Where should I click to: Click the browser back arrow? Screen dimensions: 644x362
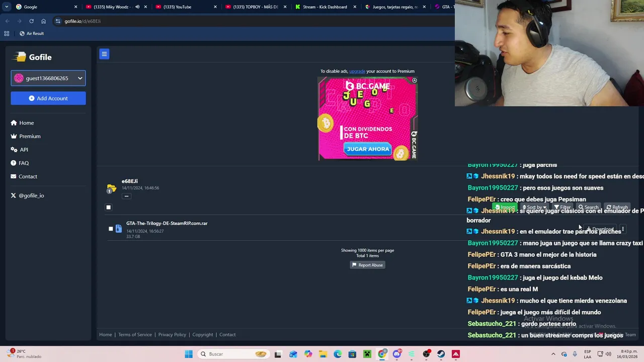(7, 21)
